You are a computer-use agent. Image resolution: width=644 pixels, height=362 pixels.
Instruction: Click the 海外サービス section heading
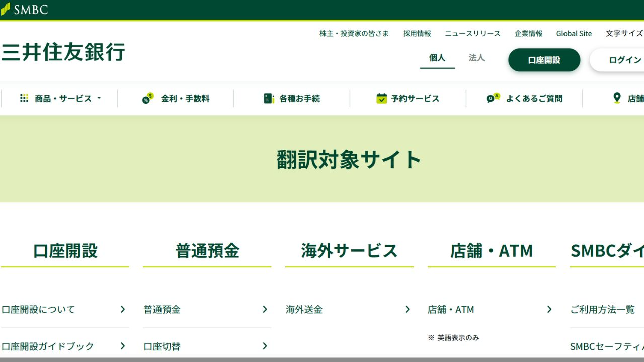coord(349,250)
